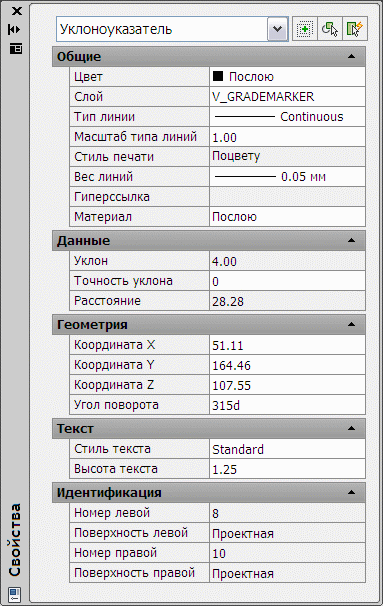
Task: Click Поверхность правой value Проектная
Action: [x=288, y=574]
